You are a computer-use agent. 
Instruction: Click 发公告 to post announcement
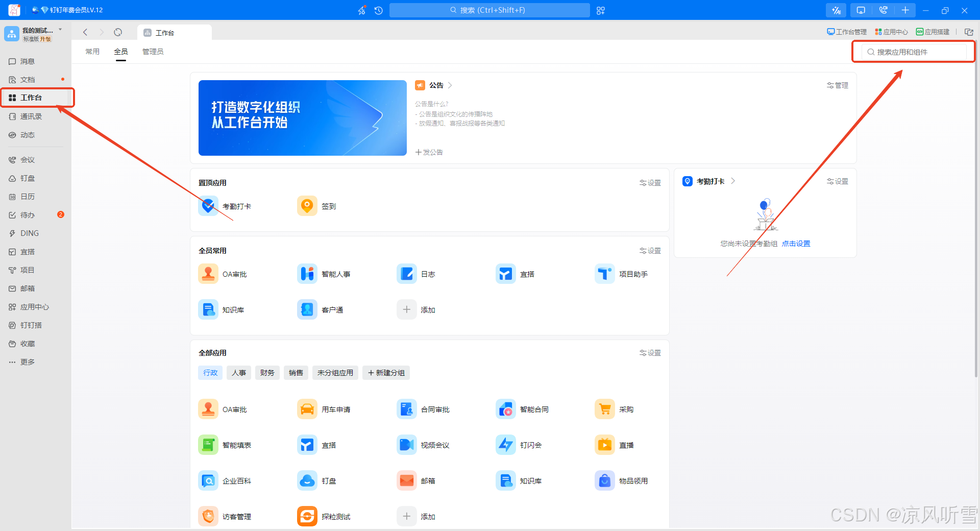[x=429, y=152]
